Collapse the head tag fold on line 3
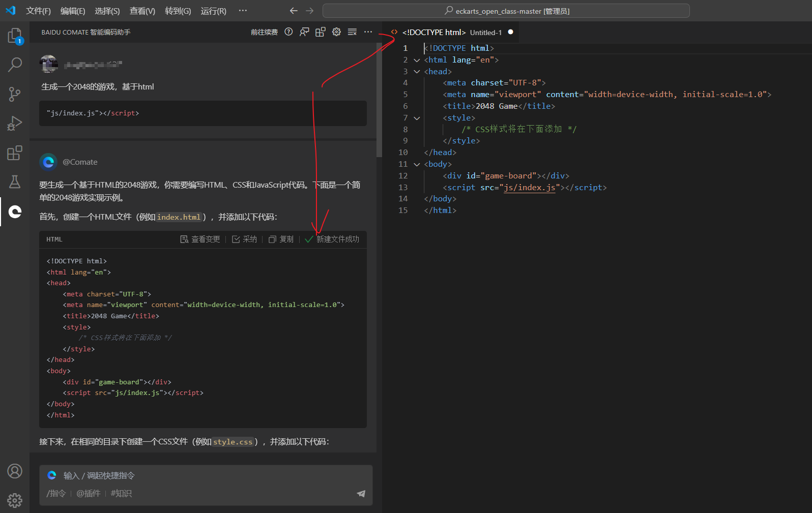The width and height of the screenshot is (812, 513). click(417, 72)
